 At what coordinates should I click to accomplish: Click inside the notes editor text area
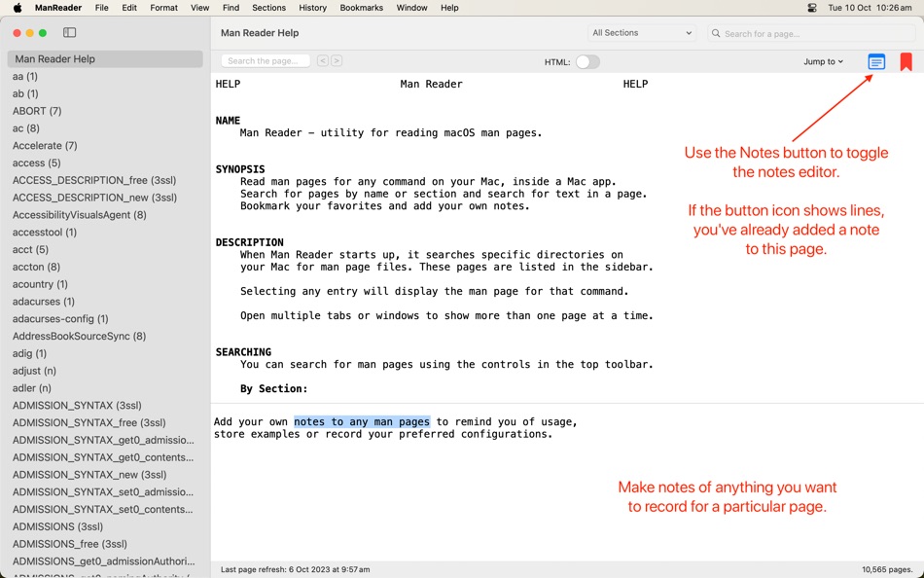tap(567, 482)
